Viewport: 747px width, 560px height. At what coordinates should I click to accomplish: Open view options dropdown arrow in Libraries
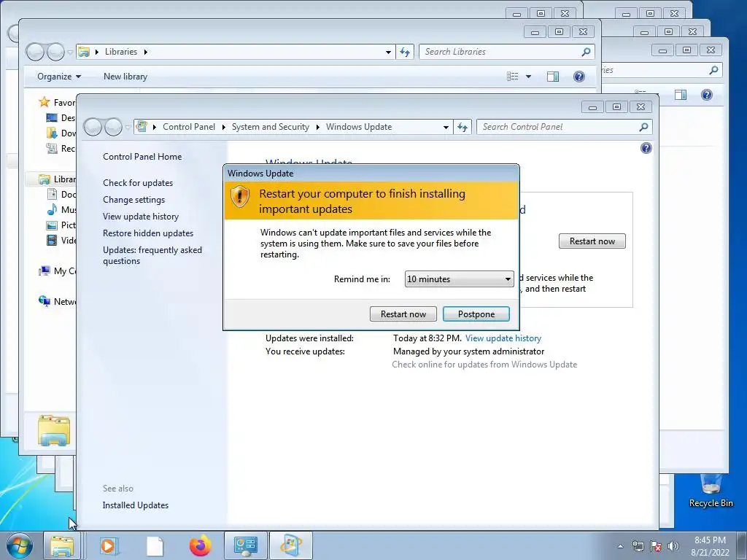pos(528,76)
